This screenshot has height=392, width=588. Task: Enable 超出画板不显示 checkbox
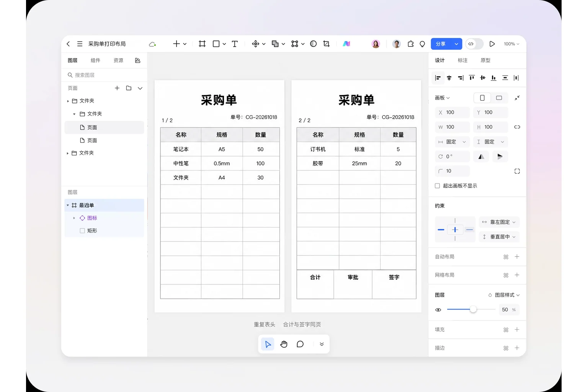(x=437, y=186)
